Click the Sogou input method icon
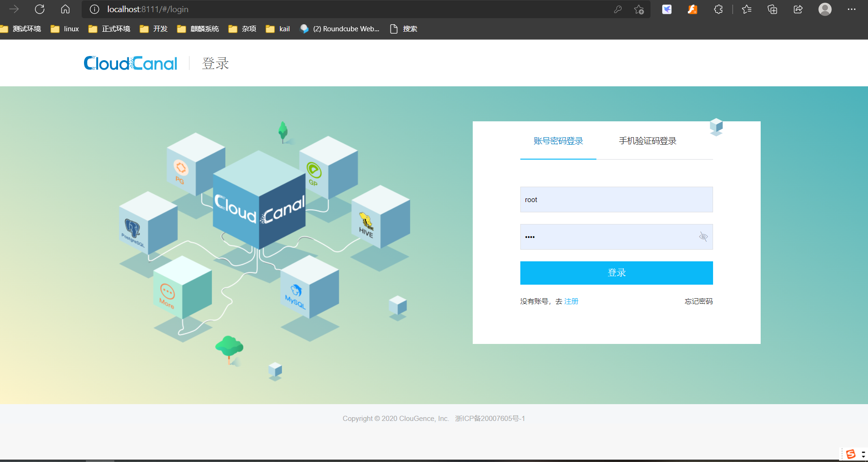Viewport: 868px width, 462px height. (851, 454)
